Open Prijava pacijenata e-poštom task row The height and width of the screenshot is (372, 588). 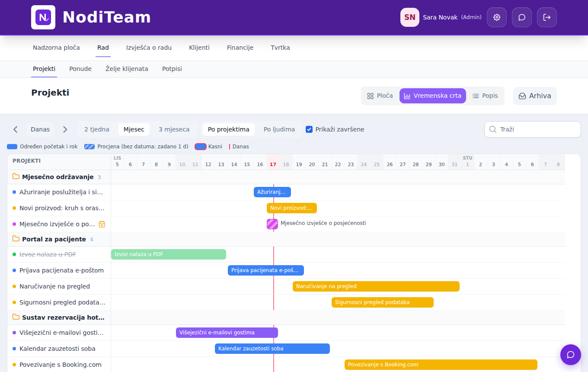coord(59,270)
